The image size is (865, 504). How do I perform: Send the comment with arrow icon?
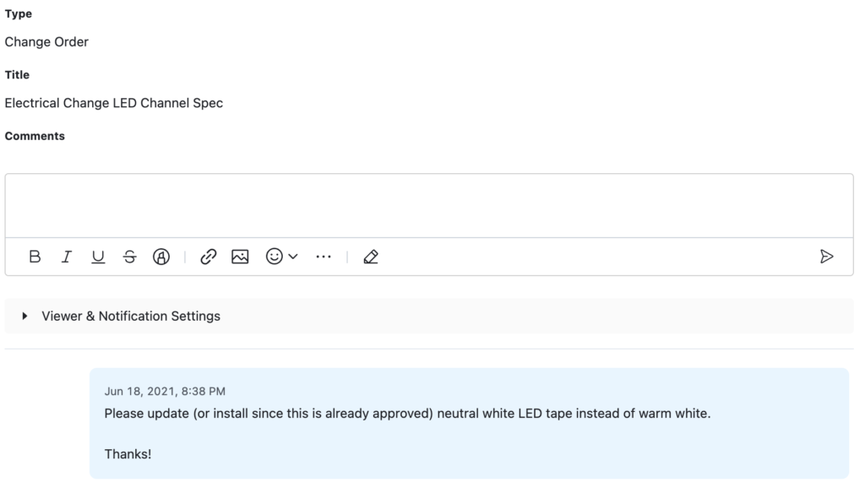(x=827, y=257)
